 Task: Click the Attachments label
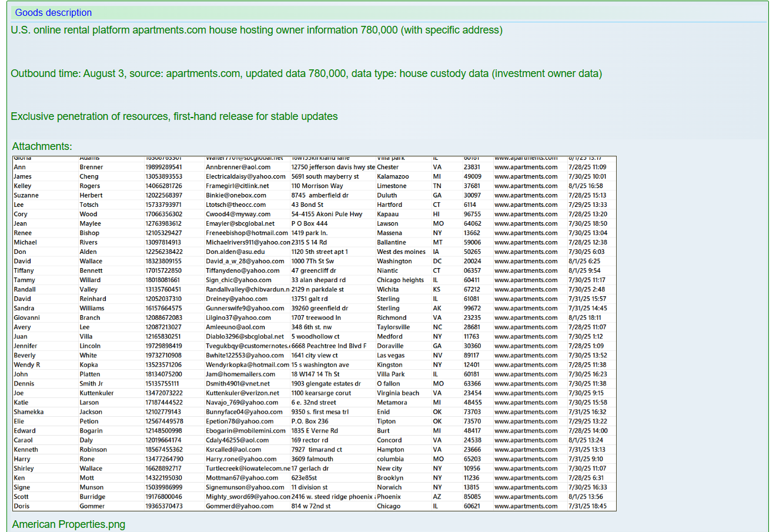42,146
